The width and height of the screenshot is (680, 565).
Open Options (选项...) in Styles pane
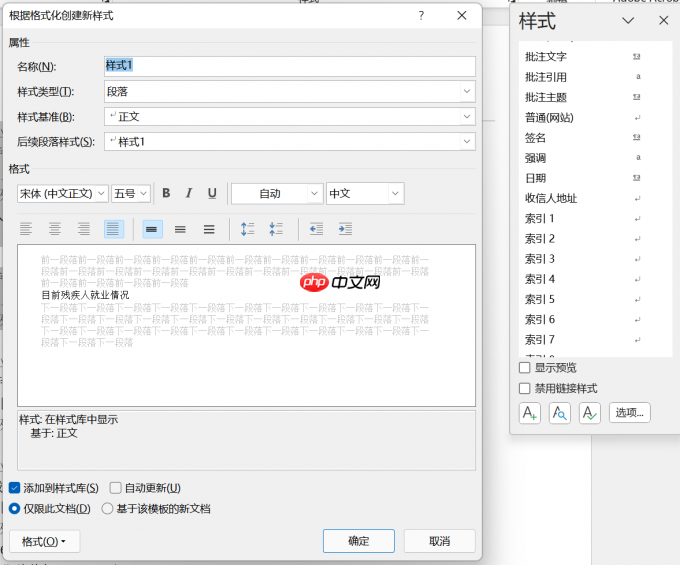click(x=630, y=413)
